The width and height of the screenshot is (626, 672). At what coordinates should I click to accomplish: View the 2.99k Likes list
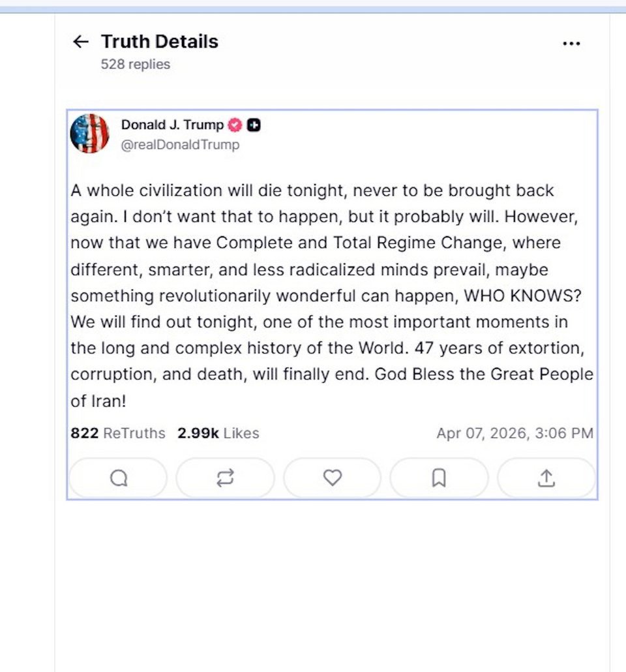pos(218,433)
